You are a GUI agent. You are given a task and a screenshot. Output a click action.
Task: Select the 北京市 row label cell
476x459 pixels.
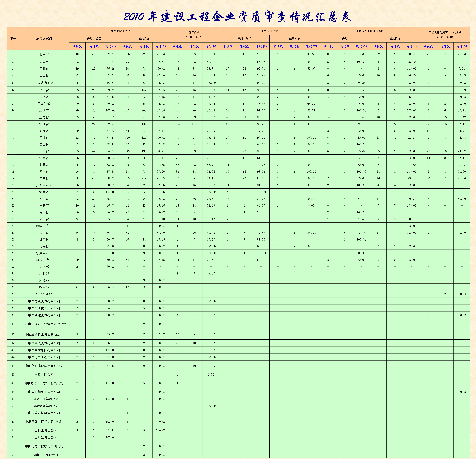click(x=44, y=54)
